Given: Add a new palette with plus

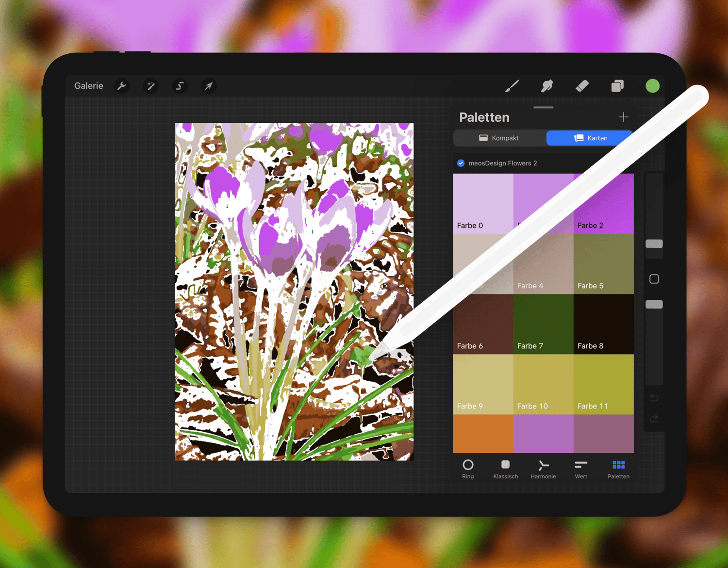Looking at the screenshot, I should tap(623, 117).
